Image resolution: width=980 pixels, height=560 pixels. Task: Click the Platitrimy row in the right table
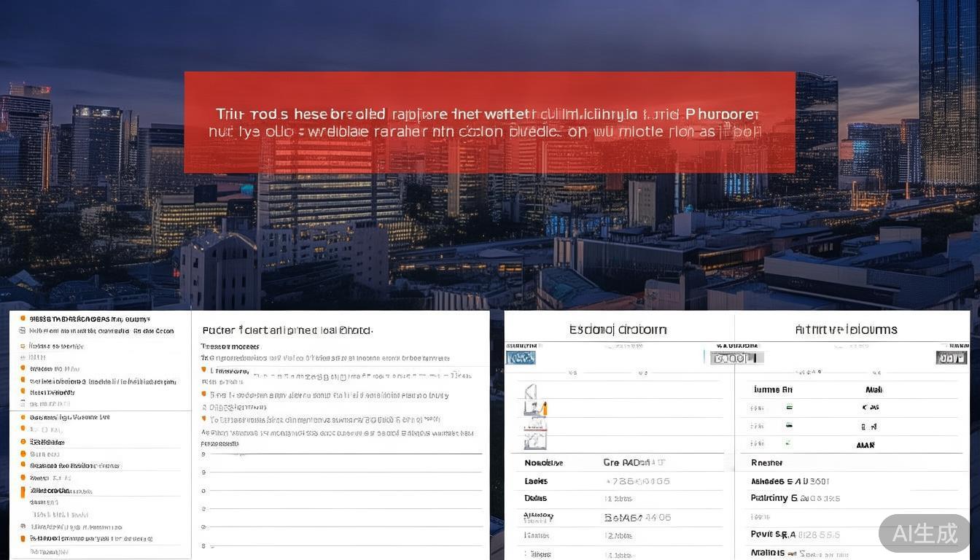(x=774, y=499)
